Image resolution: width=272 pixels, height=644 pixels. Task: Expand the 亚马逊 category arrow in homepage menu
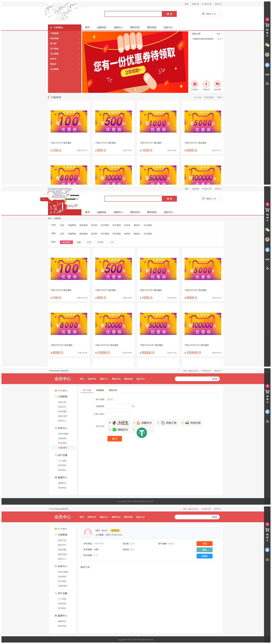79,44
